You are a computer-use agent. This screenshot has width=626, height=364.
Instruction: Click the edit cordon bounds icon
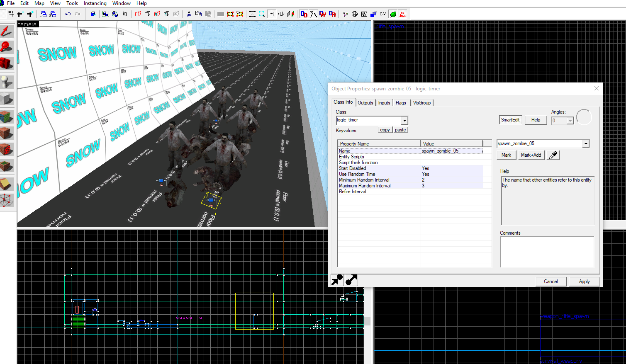(240, 14)
